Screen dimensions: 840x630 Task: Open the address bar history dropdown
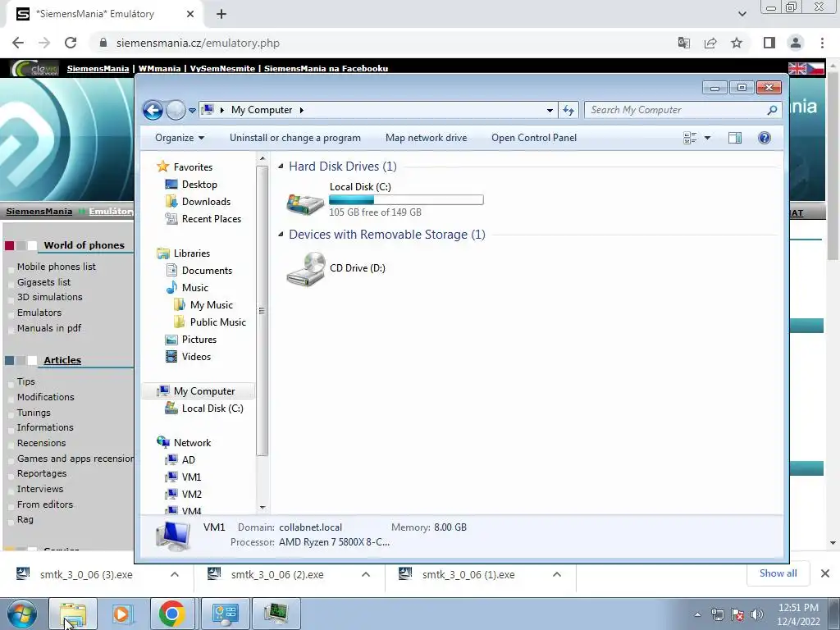tap(550, 111)
